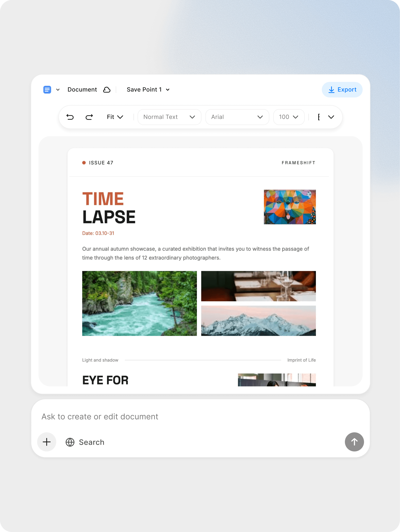Export the document

(x=342, y=90)
